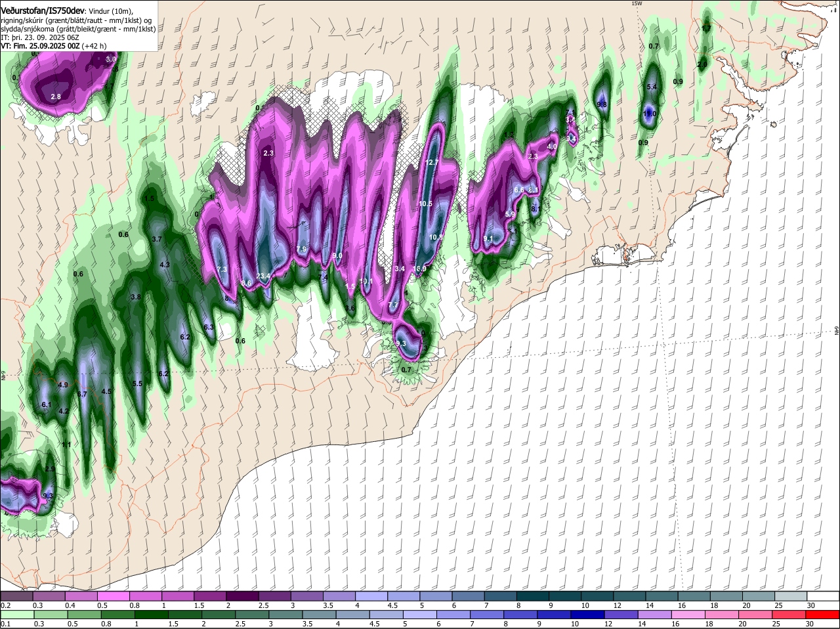
Task: Click the map value 9.8
Action: 602,104
